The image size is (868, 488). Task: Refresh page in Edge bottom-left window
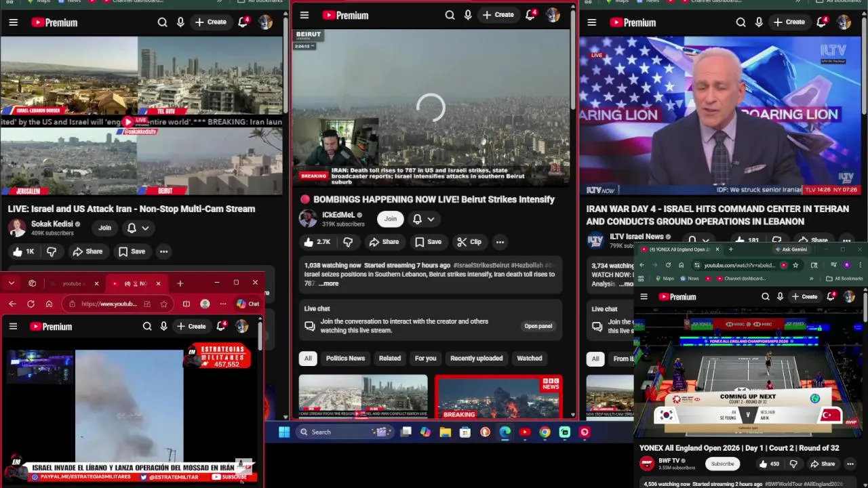(31, 304)
